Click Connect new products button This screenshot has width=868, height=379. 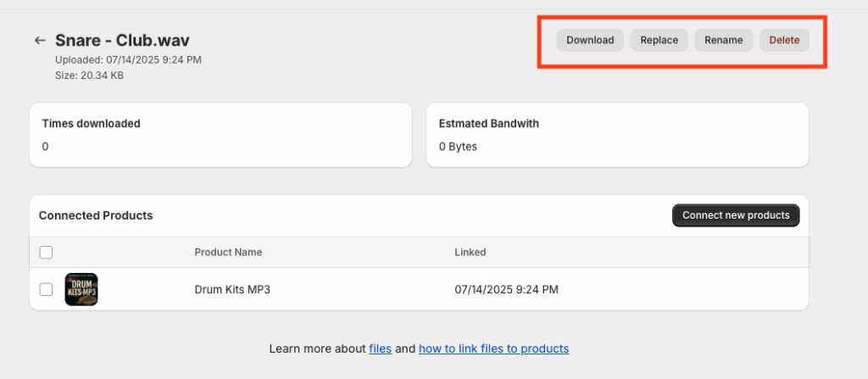pyautogui.click(x=736, y=215)
